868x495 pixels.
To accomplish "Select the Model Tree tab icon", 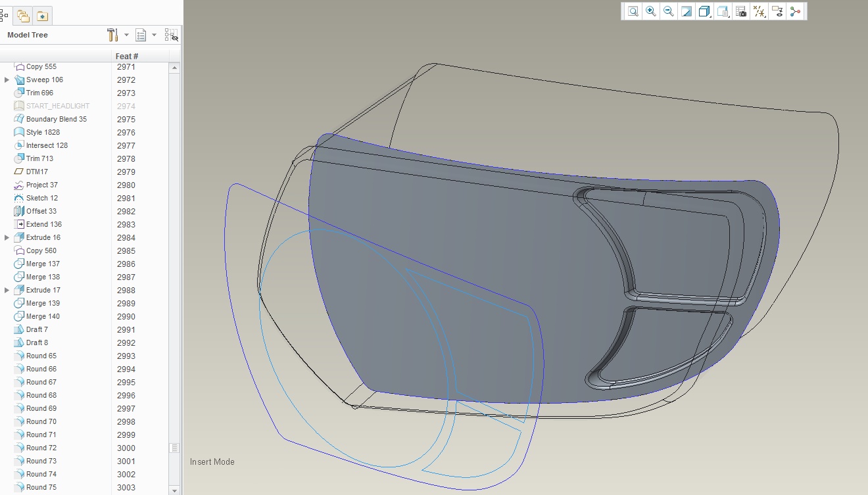I will coord(4,16).
